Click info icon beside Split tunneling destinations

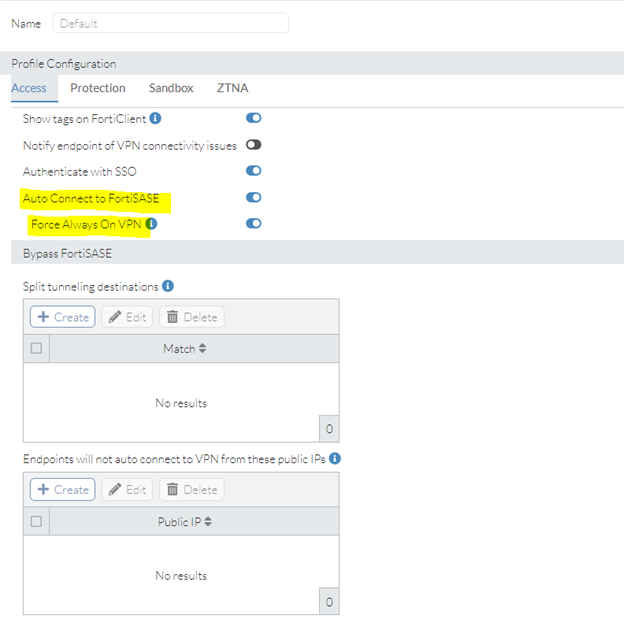(x=168, y=287)
